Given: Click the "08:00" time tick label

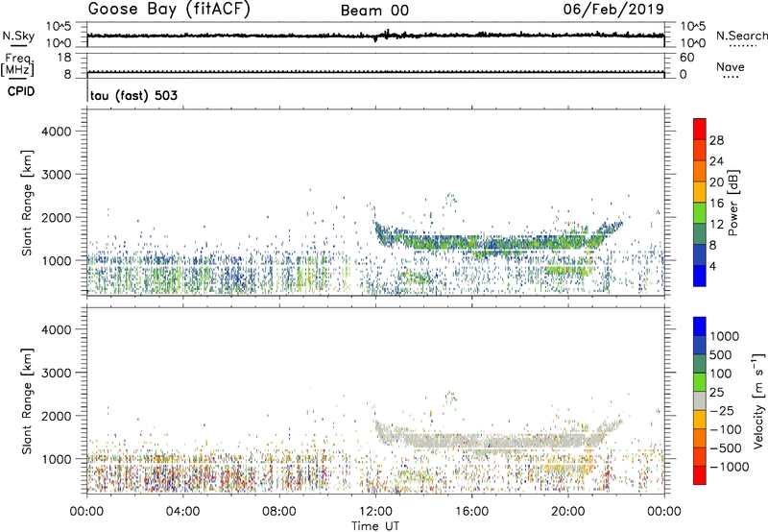Looking at the screenshot, I should tap(279, 512).
